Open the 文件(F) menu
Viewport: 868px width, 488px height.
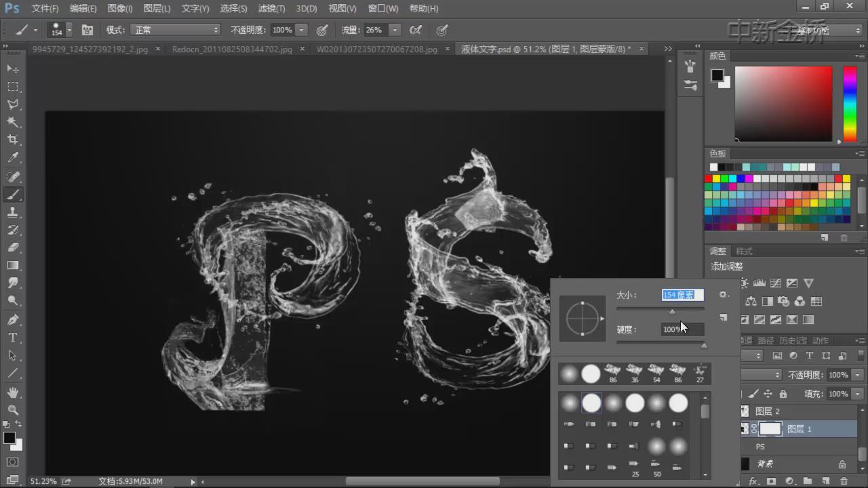tap(45, 9)
